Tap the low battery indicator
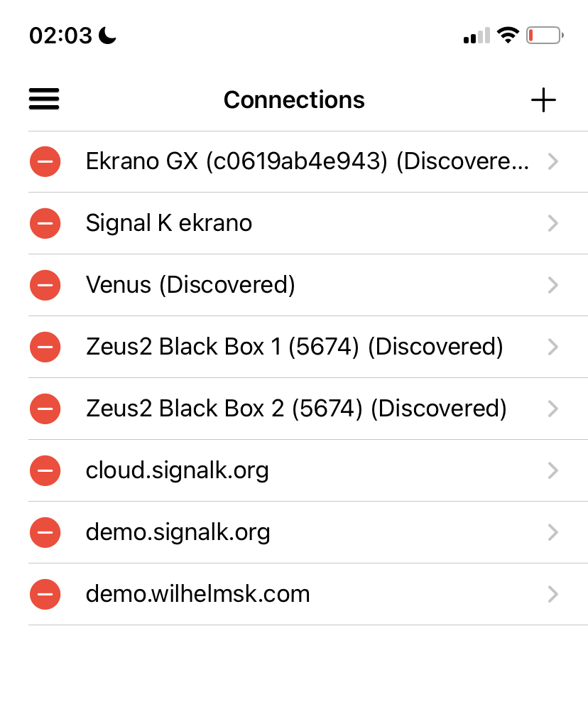 tap(545, 35)
